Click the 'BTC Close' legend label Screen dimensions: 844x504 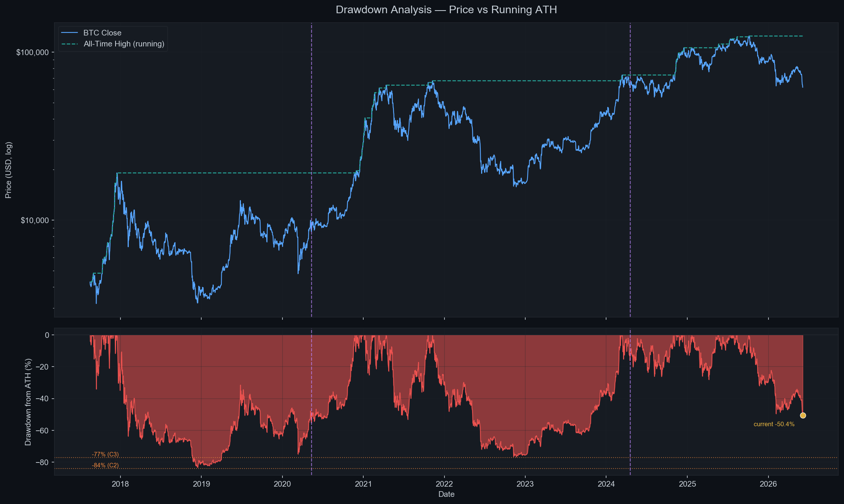pos(102,33)
